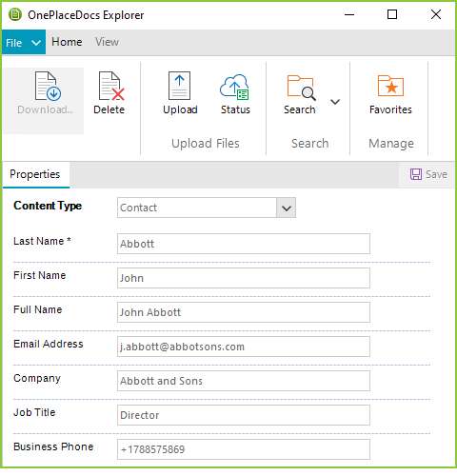Click the Search folder icon
Screen dimensions: 457x476
(x=301, y=88)
